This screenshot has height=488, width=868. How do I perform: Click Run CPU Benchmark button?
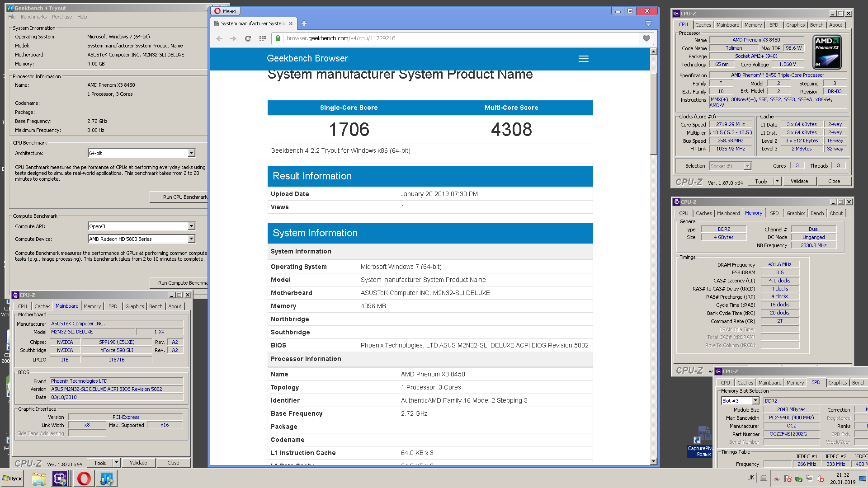[179, 197]
